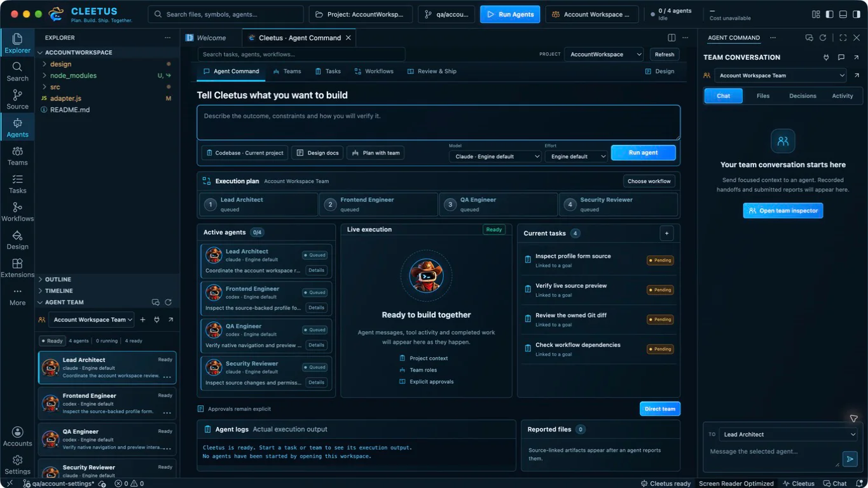Toggle Design docs context chip
Viewport: 868px width, 488px height.
point(317,153)
